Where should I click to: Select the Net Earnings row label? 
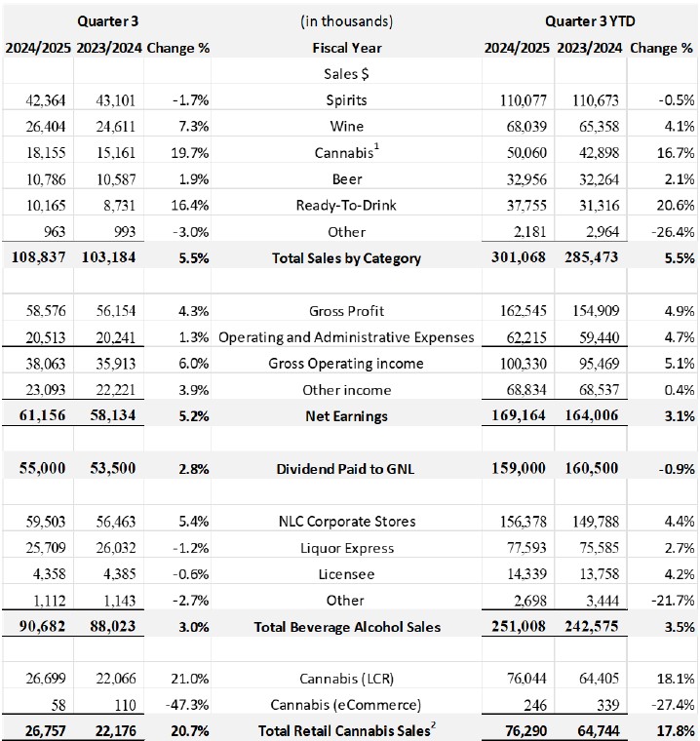pyautogui.click(x=346, y=416)
